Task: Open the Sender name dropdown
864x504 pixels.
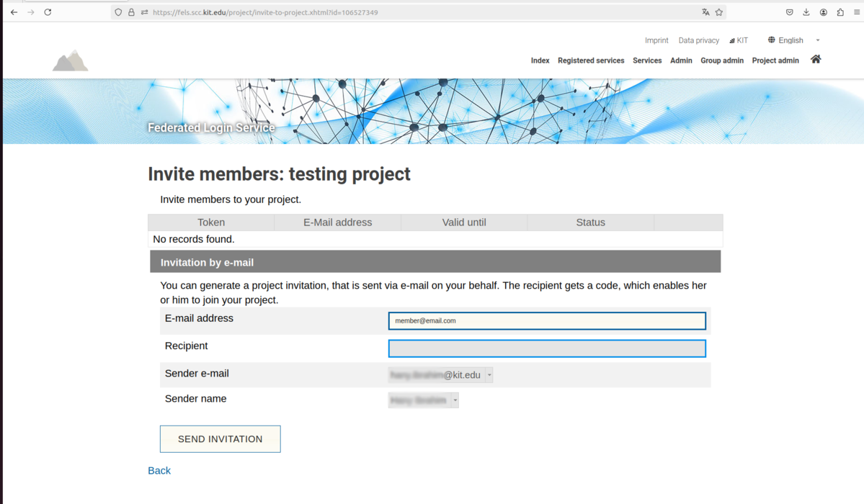Action: pos(423,400)
